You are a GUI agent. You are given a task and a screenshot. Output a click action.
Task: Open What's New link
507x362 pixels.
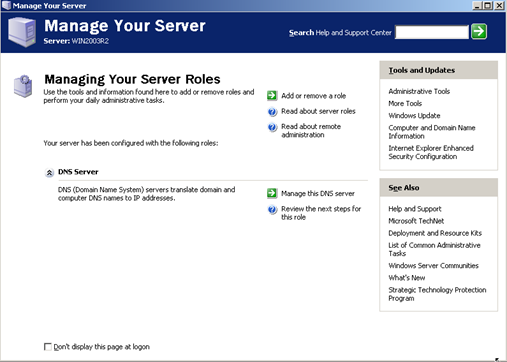pos(407,278)
